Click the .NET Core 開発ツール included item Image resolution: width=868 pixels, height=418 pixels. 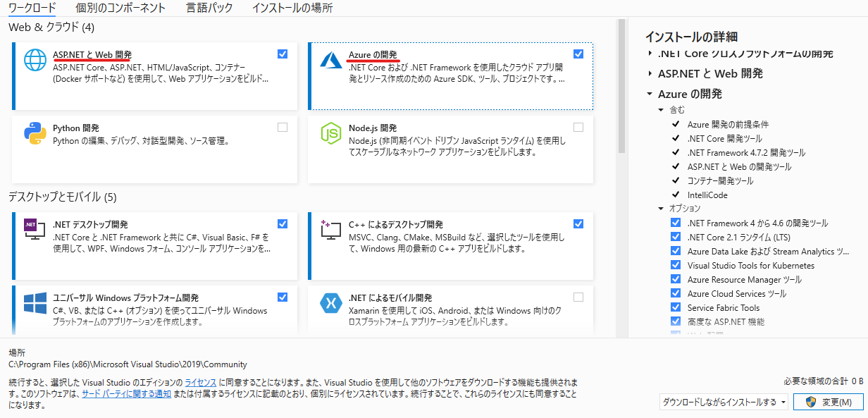725,138
